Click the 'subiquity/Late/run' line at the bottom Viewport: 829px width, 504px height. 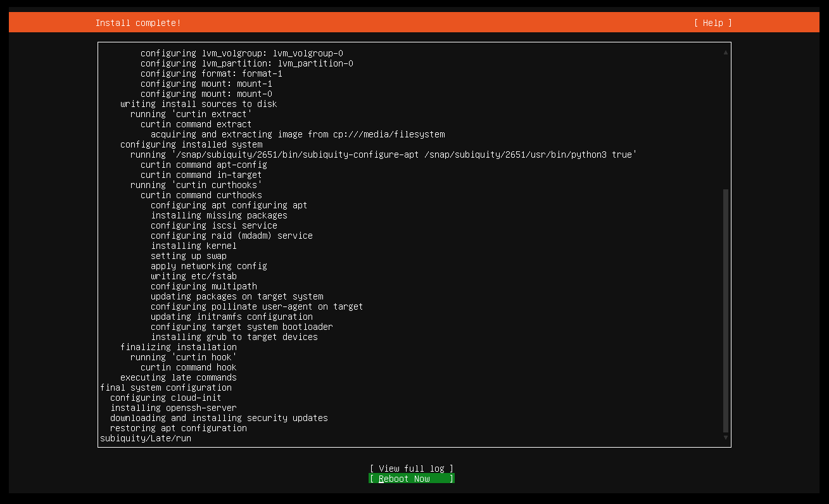pyautogui.click(x=146, y=438)
